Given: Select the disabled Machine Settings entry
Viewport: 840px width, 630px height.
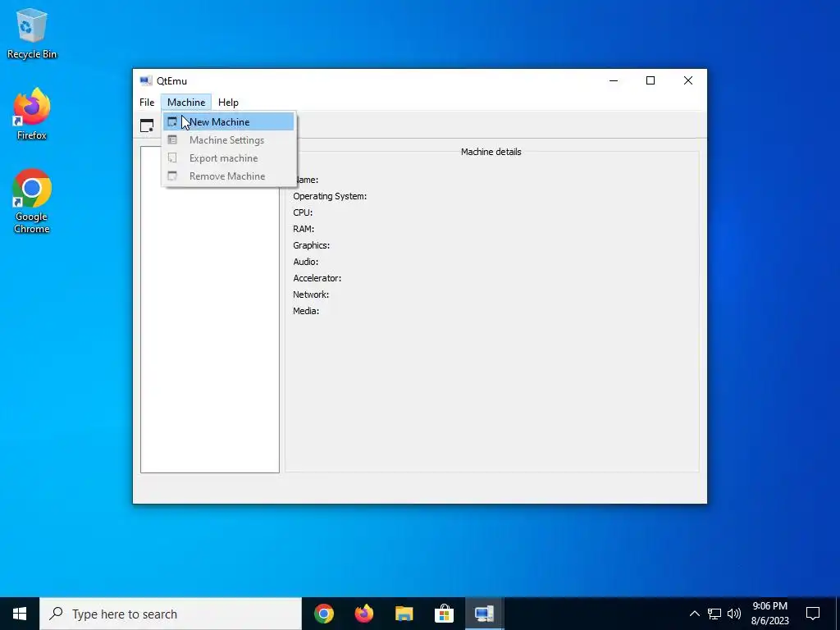Looking at the screenshot, I should click(x=229, y=140).
